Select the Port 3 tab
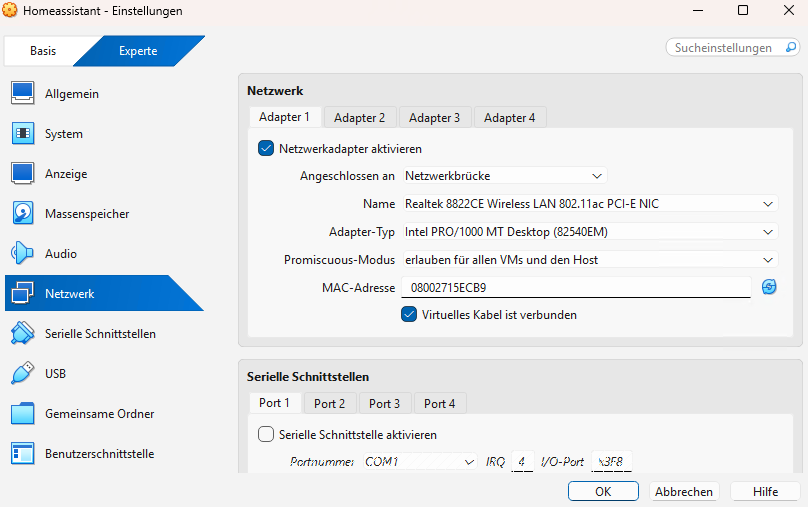This screenshot has height=507, width=808. [x=384, y=403]
